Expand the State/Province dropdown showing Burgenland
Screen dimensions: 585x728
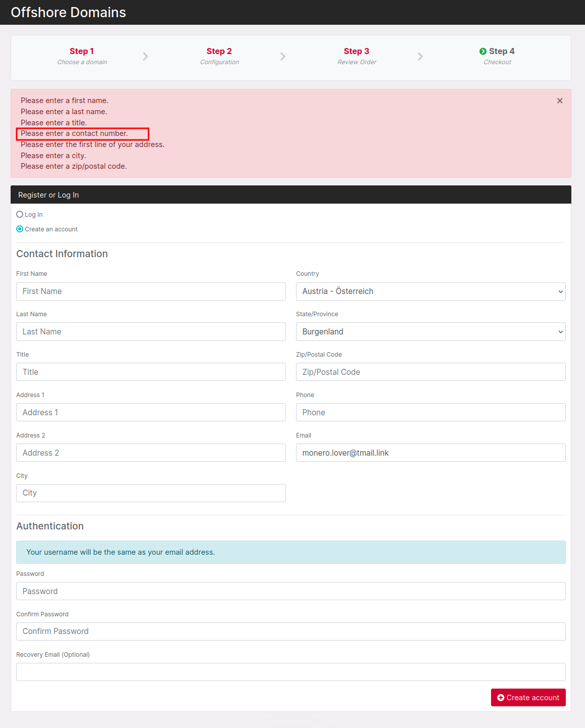pyautogui.click(x=430, y=332)
